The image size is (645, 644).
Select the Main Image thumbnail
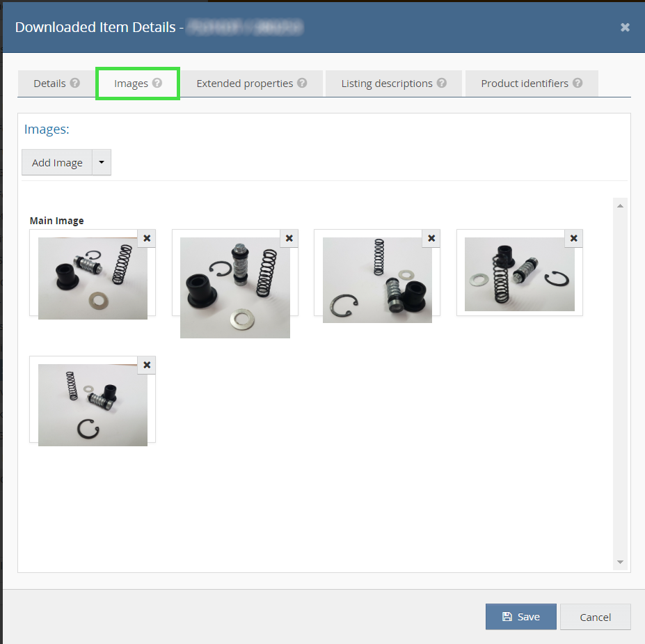point(93,278)
